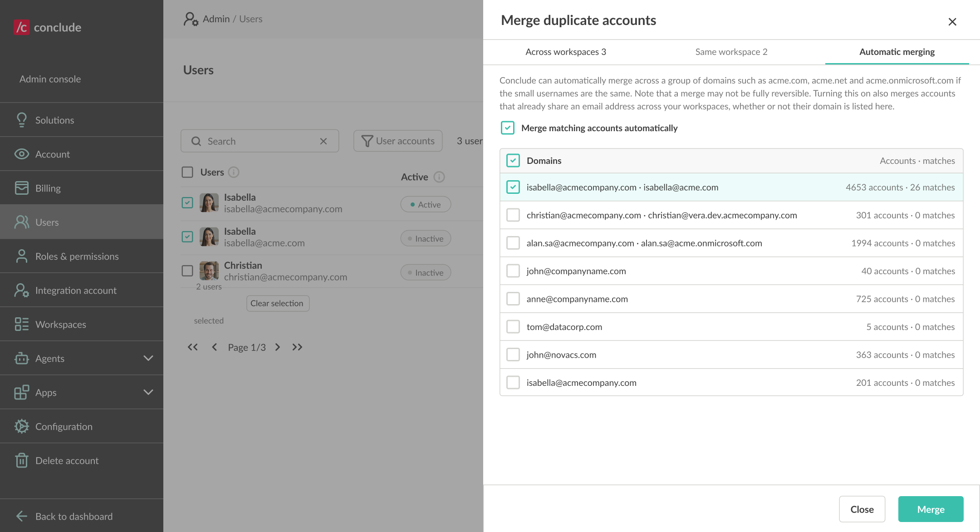Click the green Merge button
The image size is (980, 532).
[x=931, y=509]
